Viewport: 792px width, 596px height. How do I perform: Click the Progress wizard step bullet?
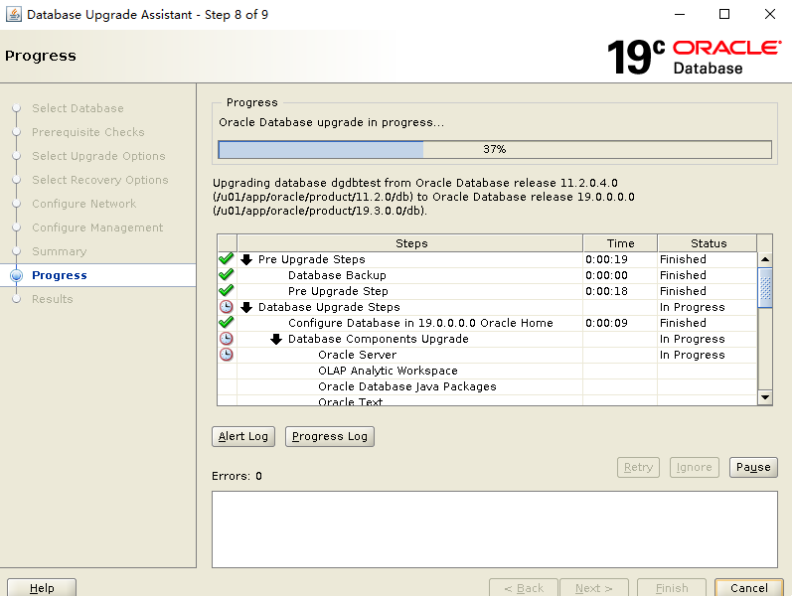tap(17, 275)
